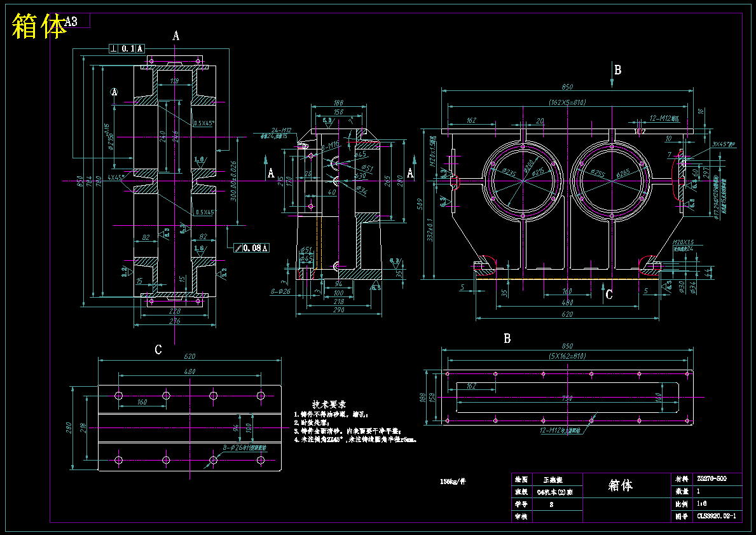This screenshot has height=535, width=756.
Task: Select the B arrow label above the front view
Action: point(617,70)
